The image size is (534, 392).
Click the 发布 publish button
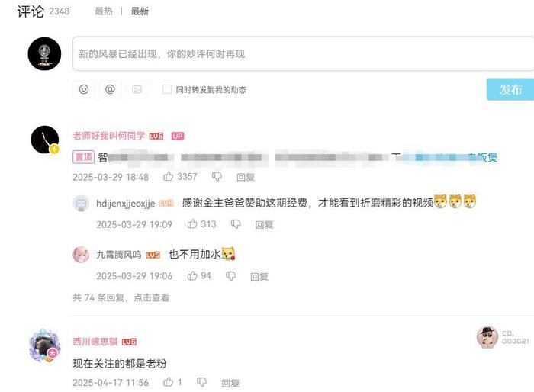point(510,89)
